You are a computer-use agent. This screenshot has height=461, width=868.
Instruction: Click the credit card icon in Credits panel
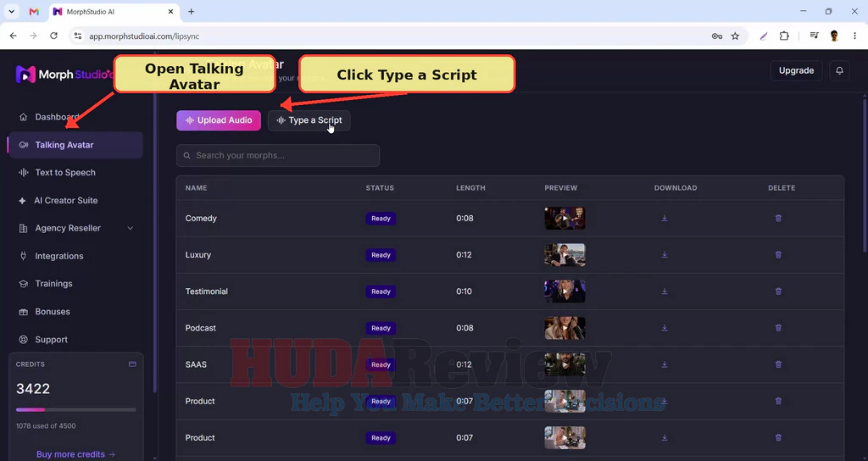click(132, 364)
